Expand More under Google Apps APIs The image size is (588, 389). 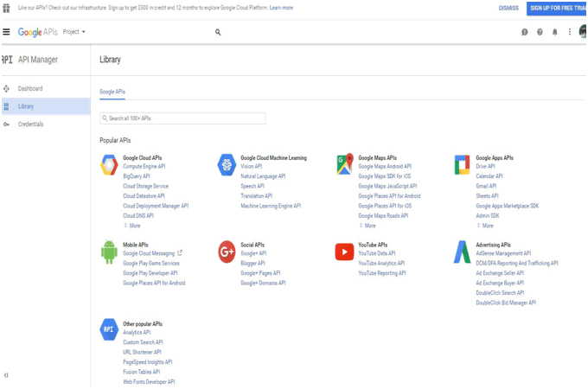point(485,226)
